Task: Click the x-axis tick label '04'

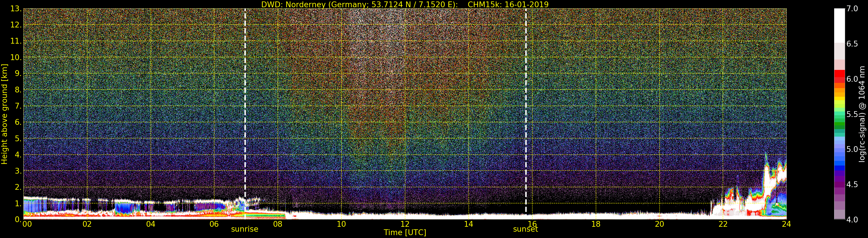Action: click(151, 224)
